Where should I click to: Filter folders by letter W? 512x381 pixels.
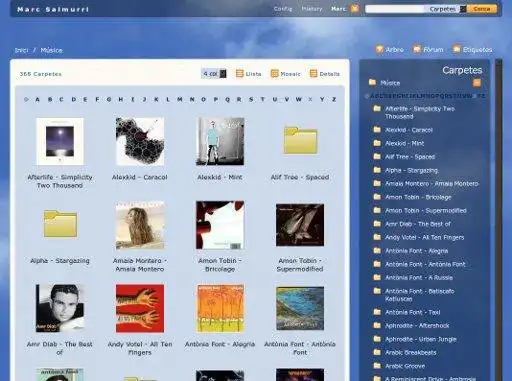tap(299, 99)
